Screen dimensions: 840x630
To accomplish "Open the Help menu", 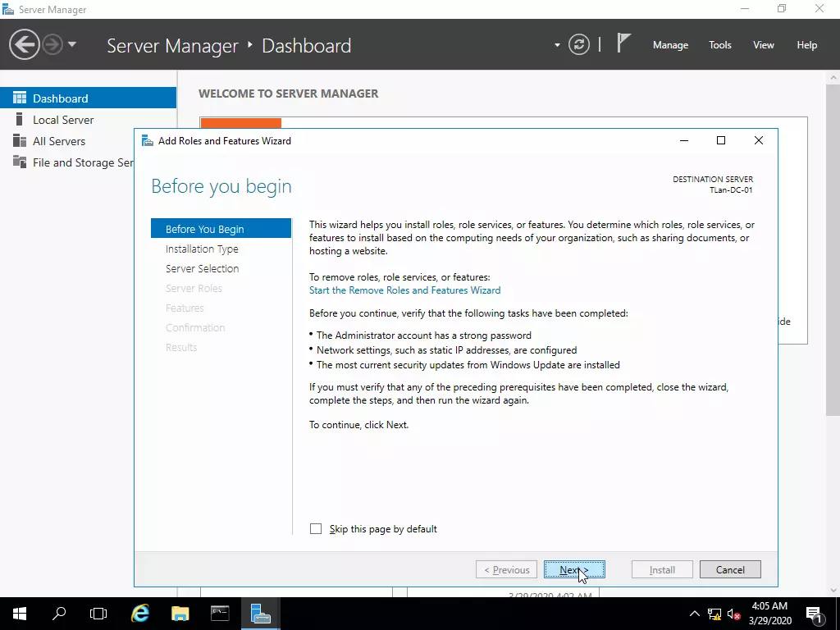I will pyautogui.click(x=807, y=45).
